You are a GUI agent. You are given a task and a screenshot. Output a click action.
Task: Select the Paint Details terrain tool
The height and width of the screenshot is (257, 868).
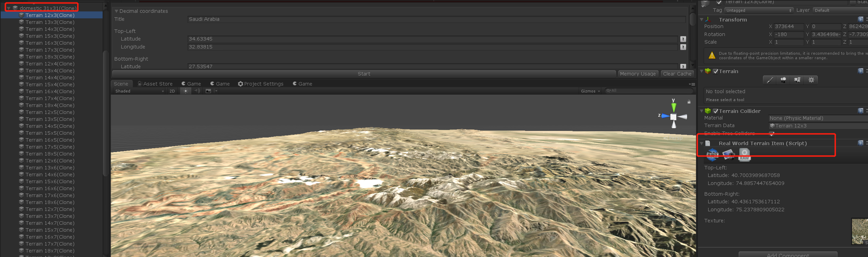click(797, 80)
